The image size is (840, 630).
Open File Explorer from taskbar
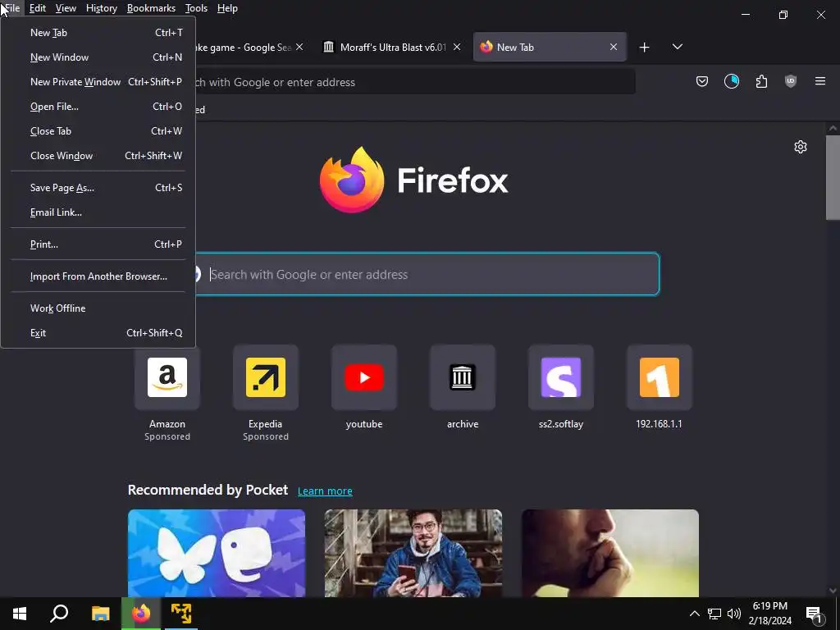click(100, 614)
